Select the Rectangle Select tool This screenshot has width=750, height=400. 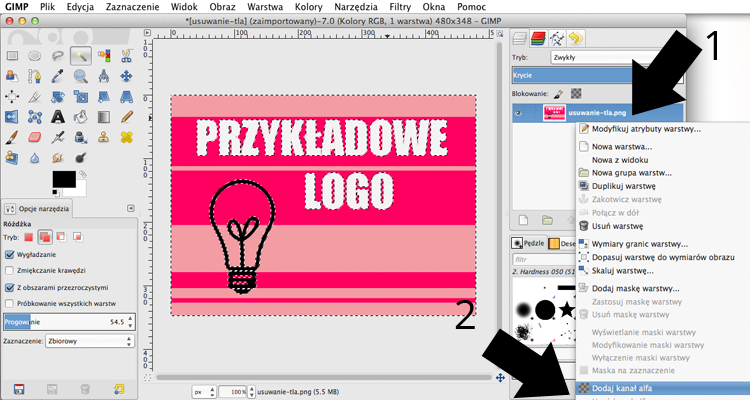[x=12, y=56]
